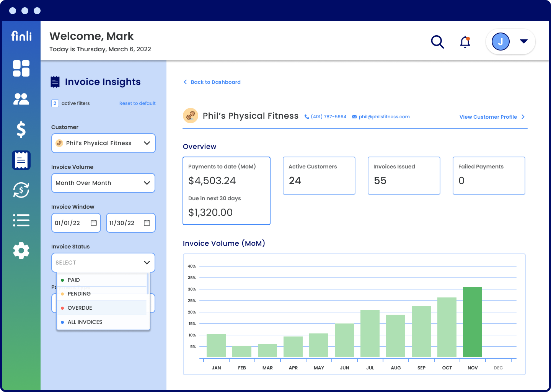Select ALL INVOICES status option
Screen dimensions: 551x392
click(x=85, y=322)
